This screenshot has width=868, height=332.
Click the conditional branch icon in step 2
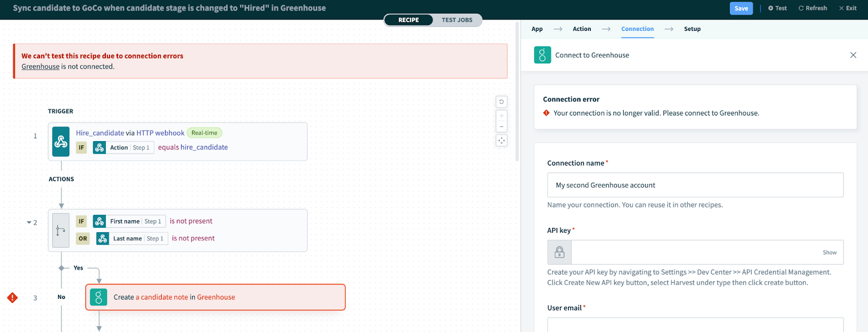[x=61, y=231]
